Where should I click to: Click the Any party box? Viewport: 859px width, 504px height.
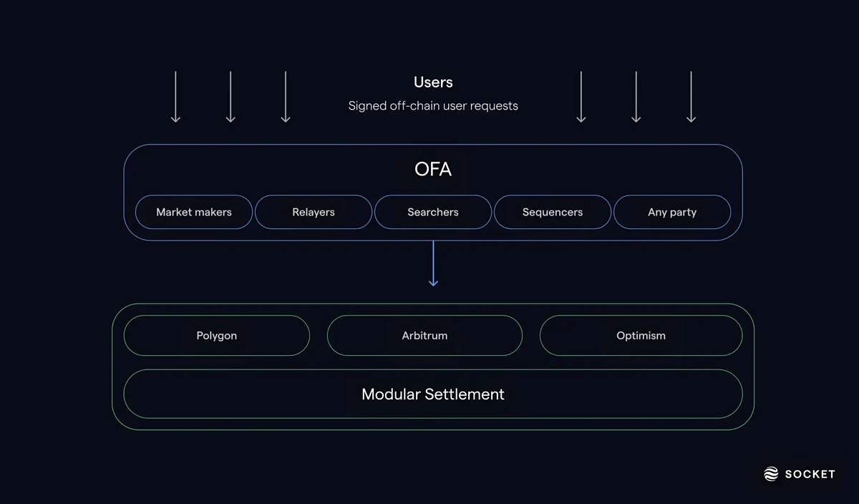[672, 212]
